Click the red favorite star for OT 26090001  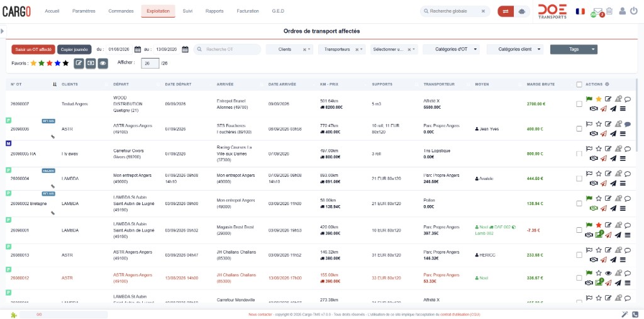599,225
